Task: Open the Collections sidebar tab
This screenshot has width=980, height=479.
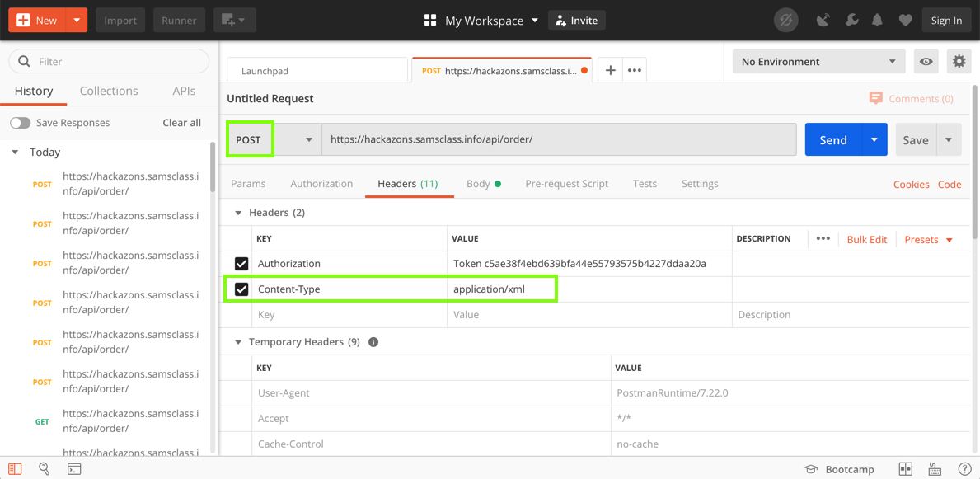Action: (x=109, y=92)
